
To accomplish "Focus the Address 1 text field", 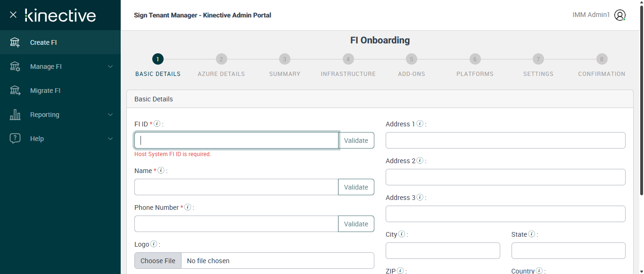I will [505, 141].
